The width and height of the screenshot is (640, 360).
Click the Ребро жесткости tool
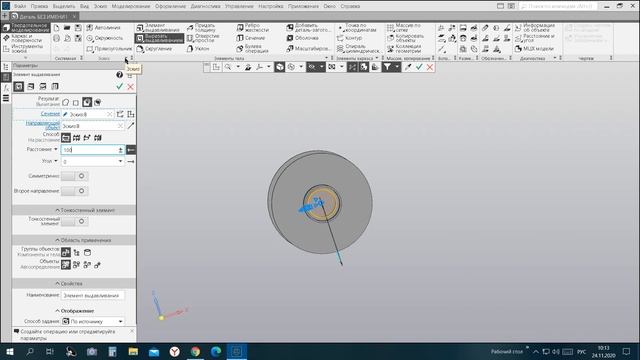point(253,28)
